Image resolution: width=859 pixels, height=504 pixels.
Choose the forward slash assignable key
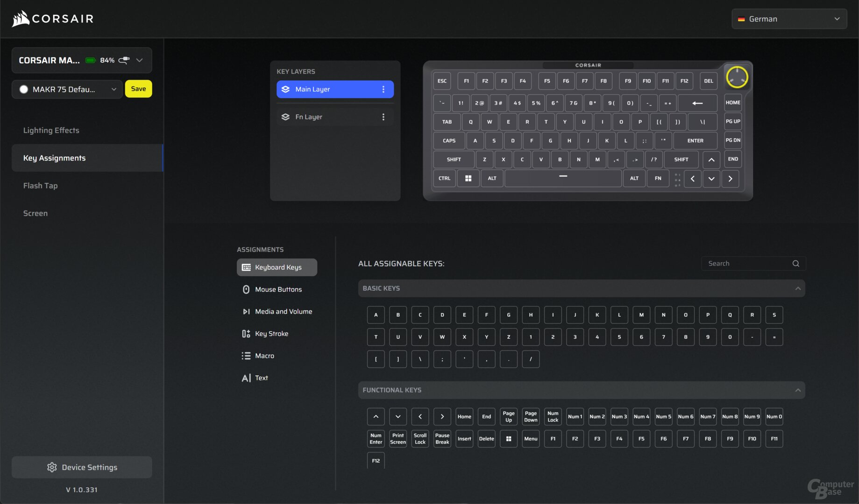[x=531, y=359]
